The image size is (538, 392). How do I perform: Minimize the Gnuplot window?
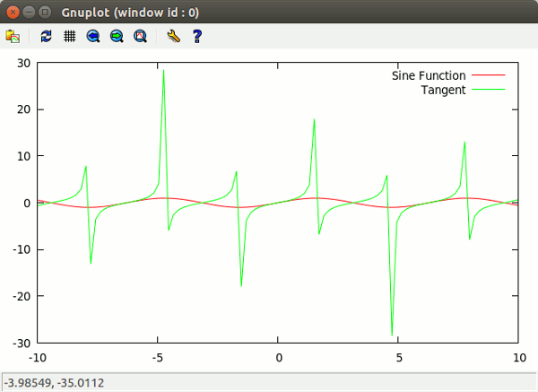pyautogui.click(x=29, y=12)
